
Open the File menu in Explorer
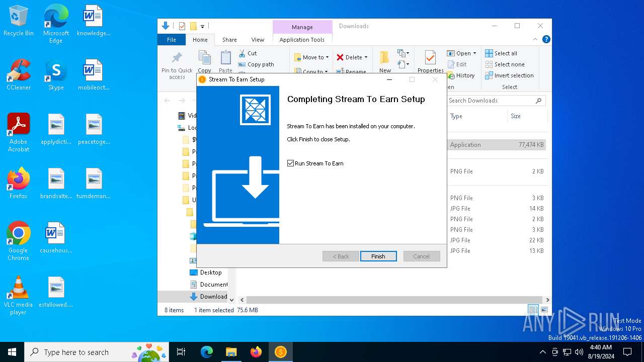(172, 40)
